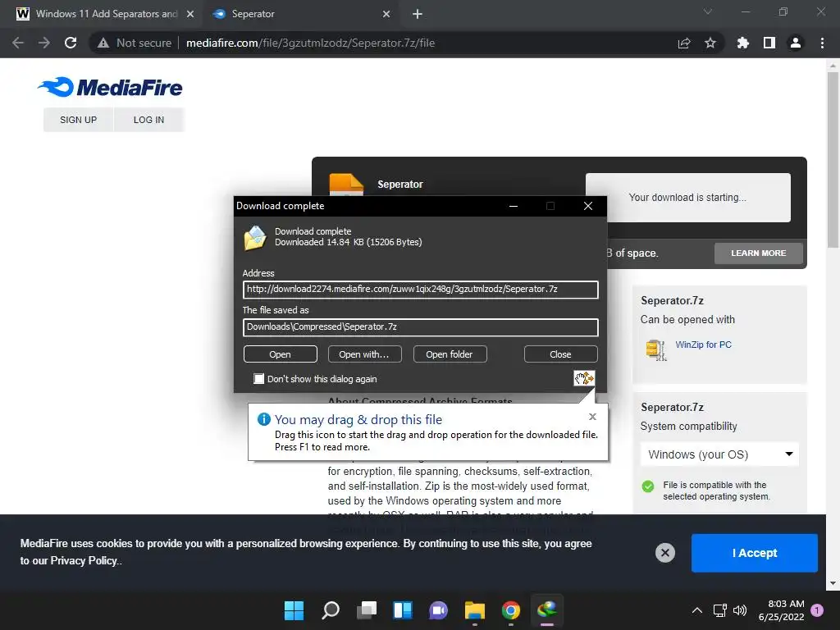Viewport: 840px width, 630px height.
Task: Dismiss the drag & drop tooltip
Action: point(592,416)
